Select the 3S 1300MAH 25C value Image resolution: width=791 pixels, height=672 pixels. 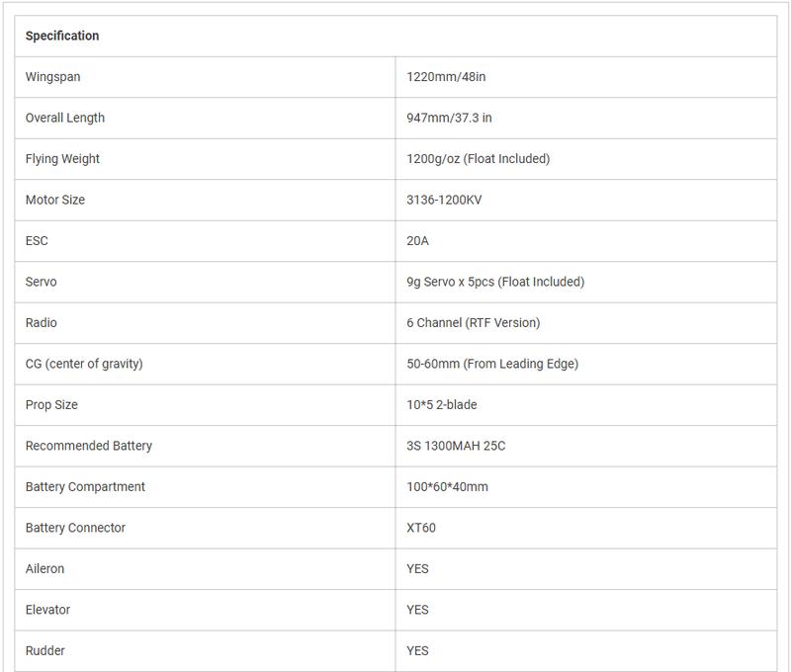pyautogui.click(x=456, y=446)
